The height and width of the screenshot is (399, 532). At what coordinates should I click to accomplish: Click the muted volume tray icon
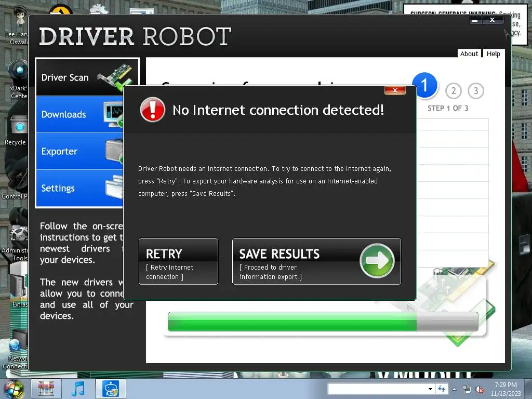click(x=480, y=390)
